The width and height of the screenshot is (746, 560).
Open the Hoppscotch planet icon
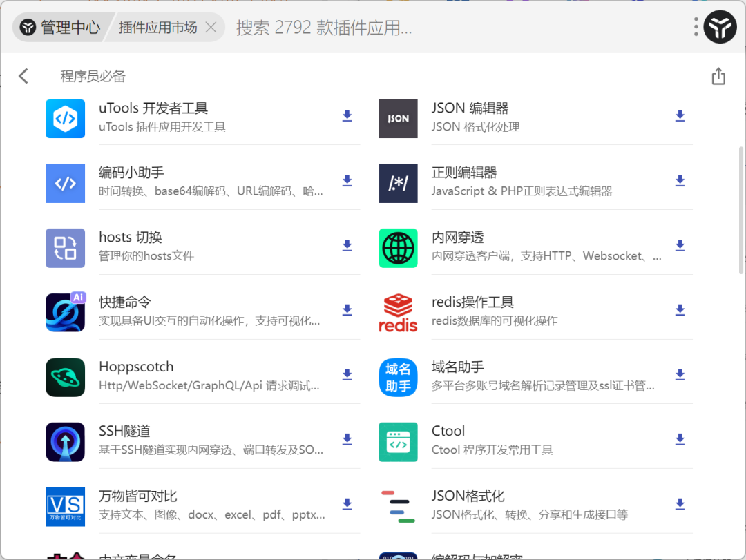[x=65, y=377]
